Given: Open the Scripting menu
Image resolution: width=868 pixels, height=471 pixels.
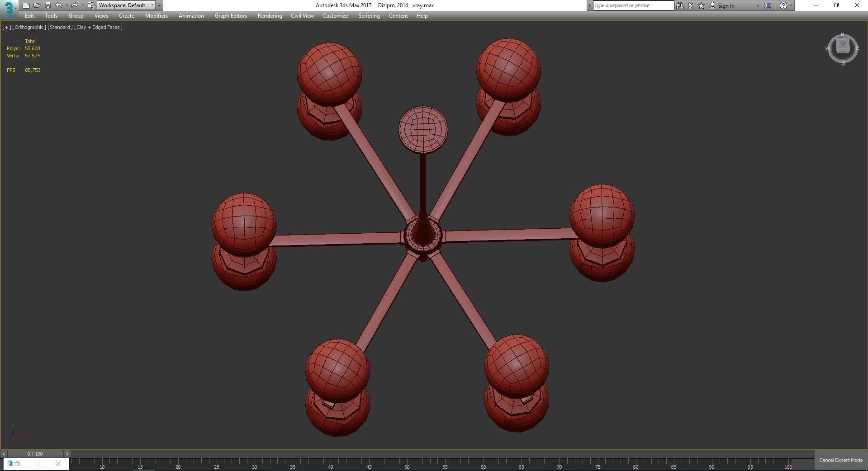Looking at the screenshot, I should (369, 16).
